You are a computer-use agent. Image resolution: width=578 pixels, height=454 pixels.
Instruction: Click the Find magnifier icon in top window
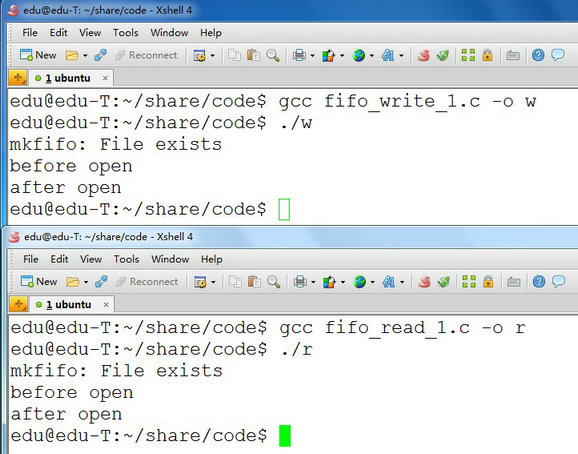273,55
